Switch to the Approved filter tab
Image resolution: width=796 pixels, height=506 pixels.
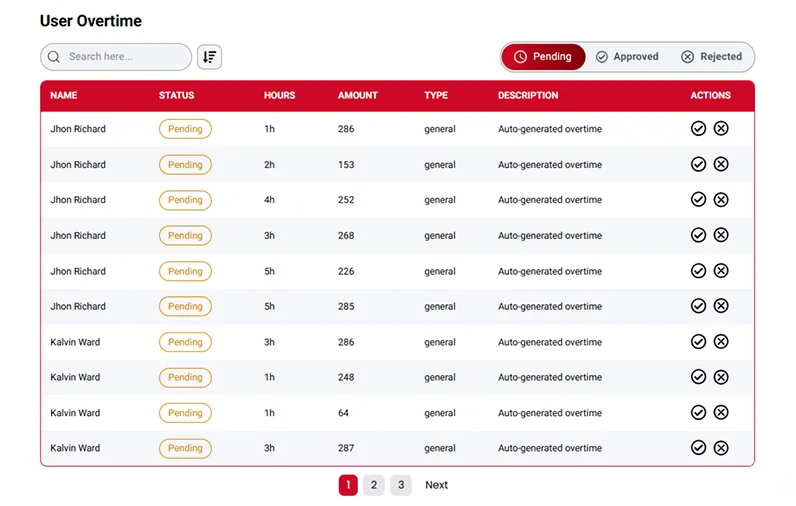627,57
